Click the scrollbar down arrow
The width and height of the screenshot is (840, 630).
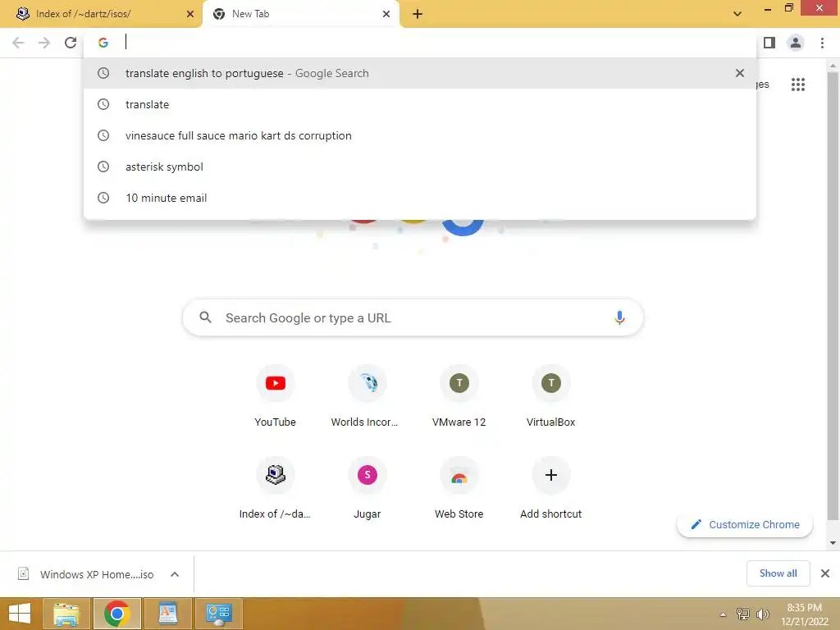point(833,543)
